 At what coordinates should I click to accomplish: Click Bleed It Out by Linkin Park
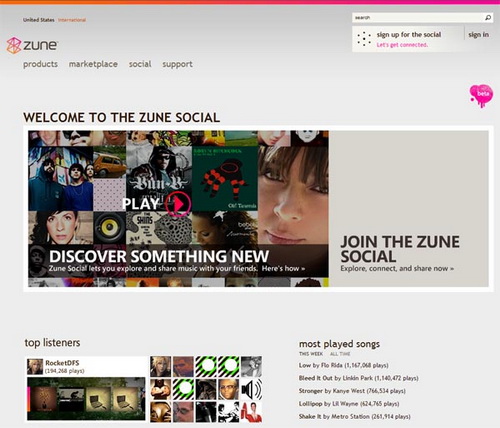359,378
